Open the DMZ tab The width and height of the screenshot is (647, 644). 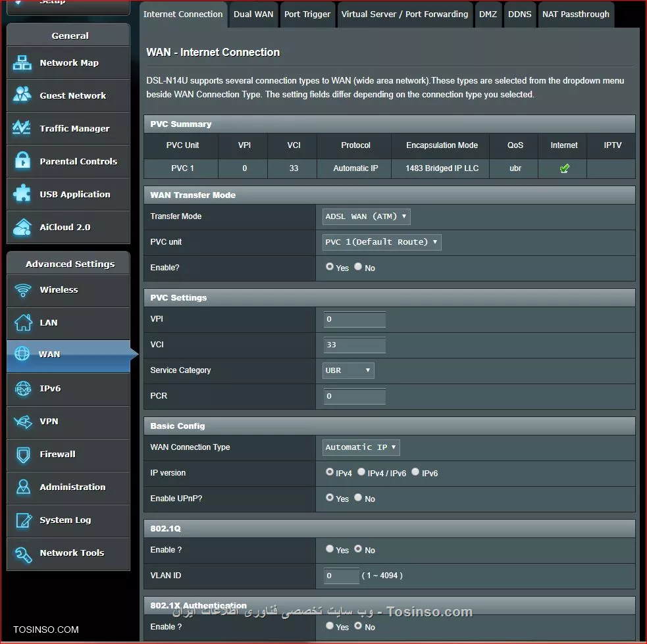coord(488,14)
